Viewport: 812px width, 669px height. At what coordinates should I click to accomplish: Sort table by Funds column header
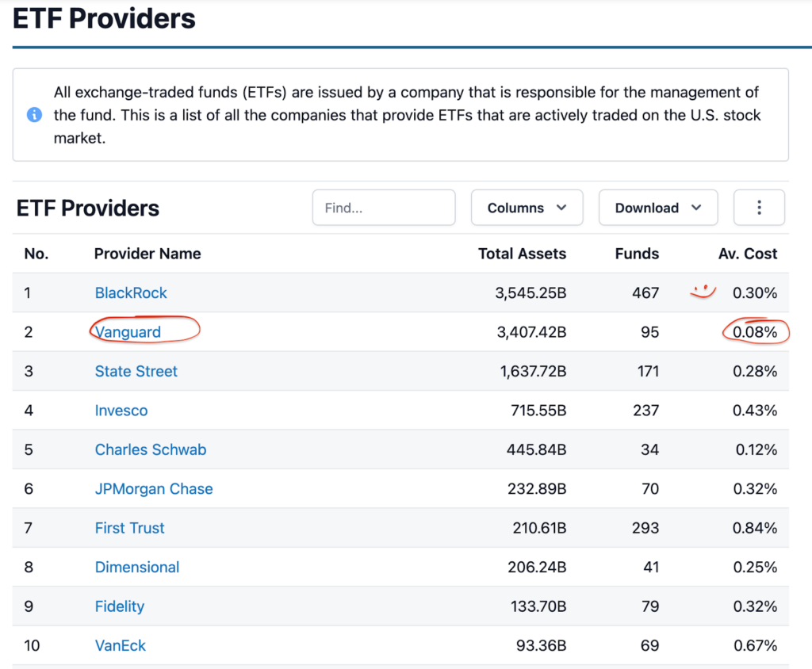click(637, 254)
